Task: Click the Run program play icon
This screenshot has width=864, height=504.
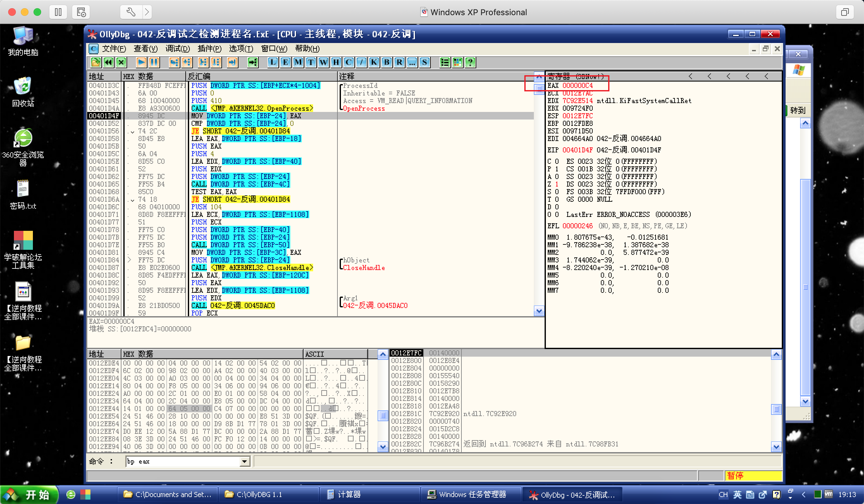Action: click(x=141, y=62)
